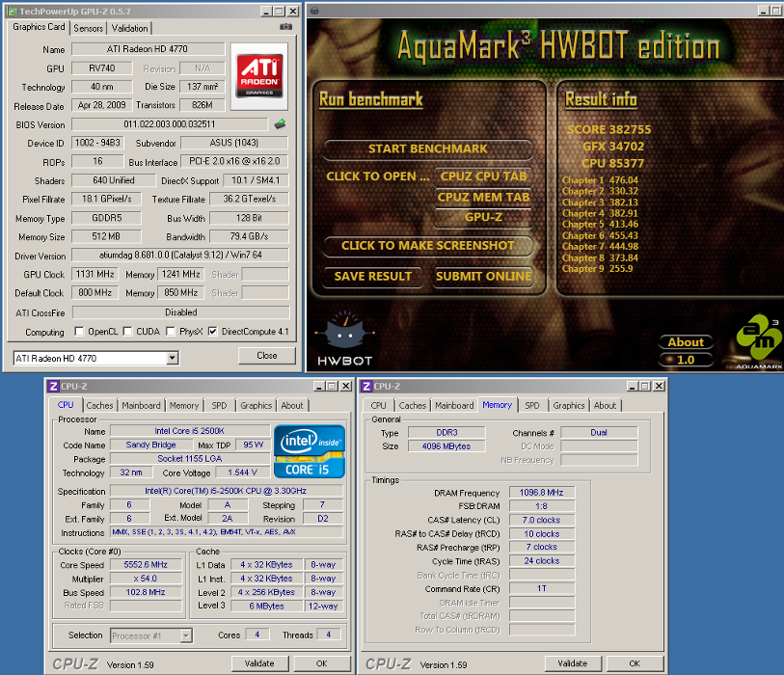The height and width of the screenshot is (675, 784).
Task: Click the Driver Version field
Action: point(180,255)
